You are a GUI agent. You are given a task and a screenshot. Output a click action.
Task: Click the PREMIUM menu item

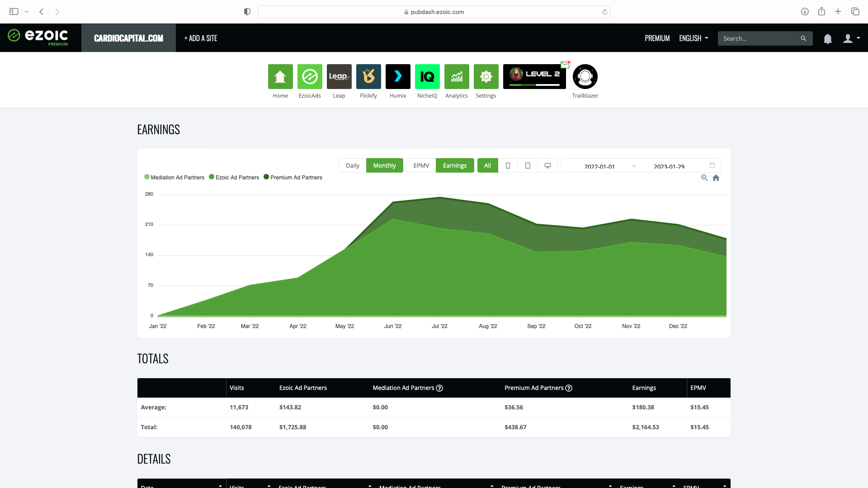(x=657, y=38)
